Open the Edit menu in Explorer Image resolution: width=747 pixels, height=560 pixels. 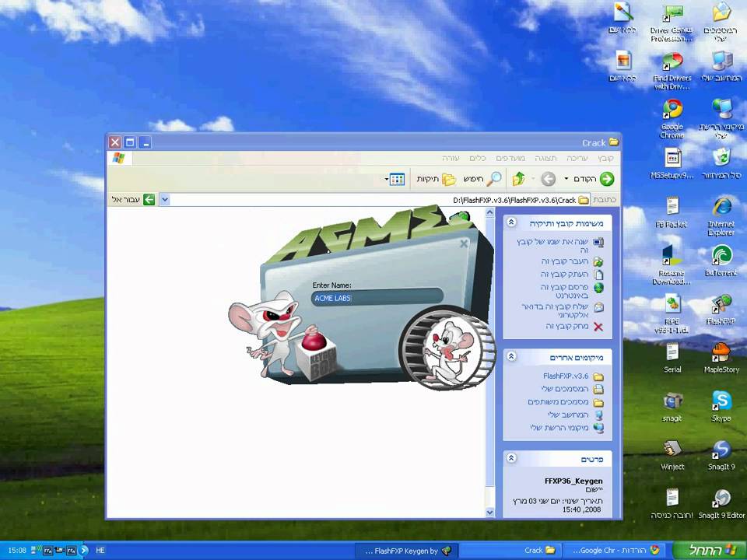577,158
